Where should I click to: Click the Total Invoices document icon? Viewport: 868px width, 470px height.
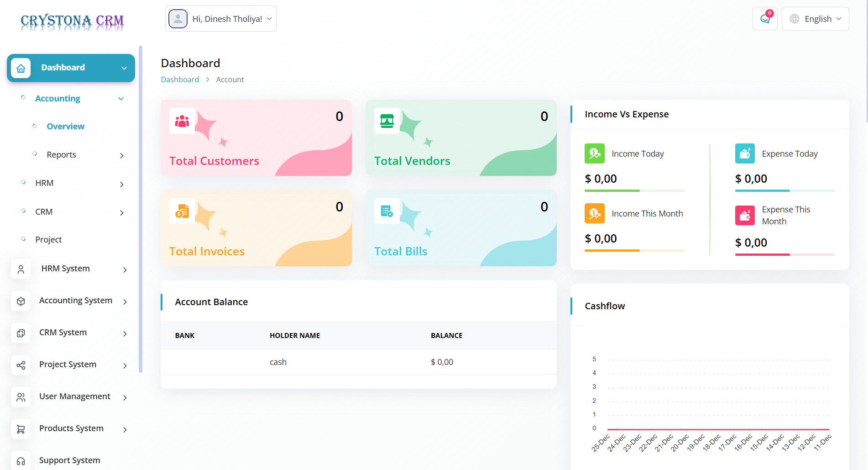182,211
